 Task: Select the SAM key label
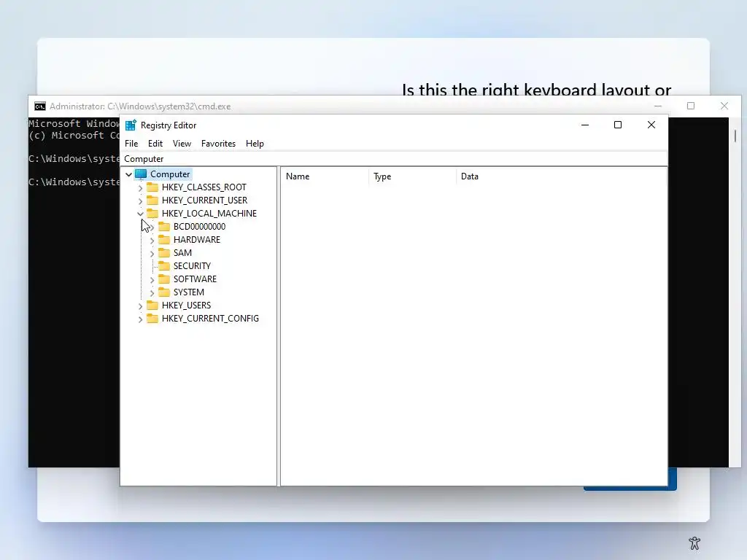point(182,253)
